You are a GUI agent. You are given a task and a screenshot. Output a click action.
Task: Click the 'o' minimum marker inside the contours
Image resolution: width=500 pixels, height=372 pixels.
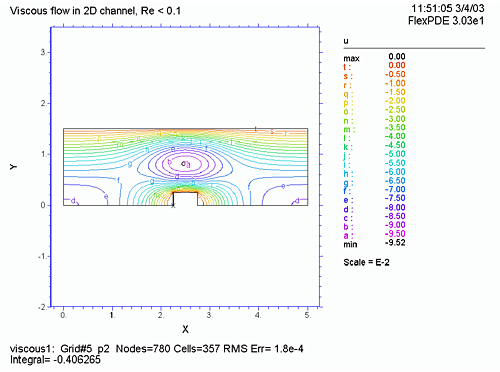tap(183, 163)
